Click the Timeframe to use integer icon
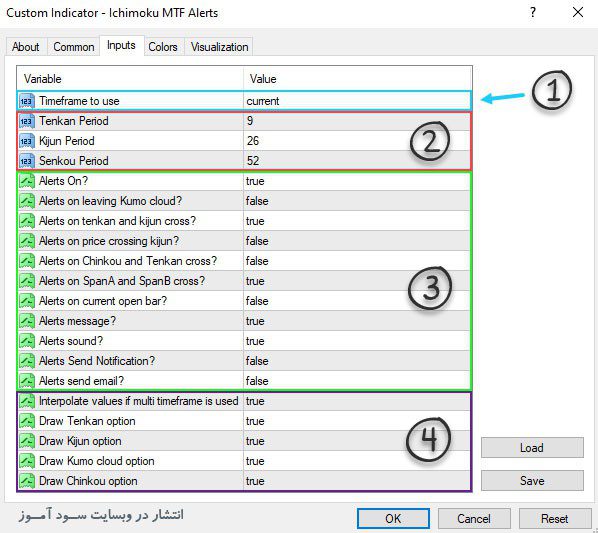 click(x=27, y=101)
